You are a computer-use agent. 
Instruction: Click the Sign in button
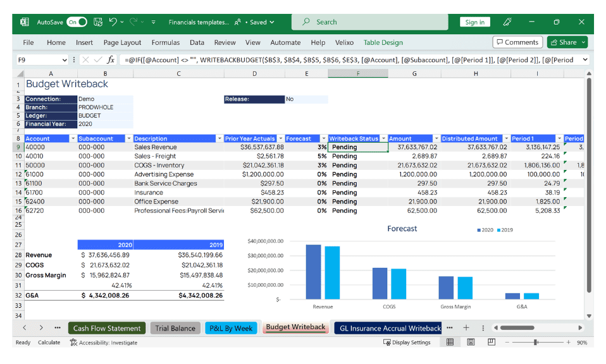474,21
